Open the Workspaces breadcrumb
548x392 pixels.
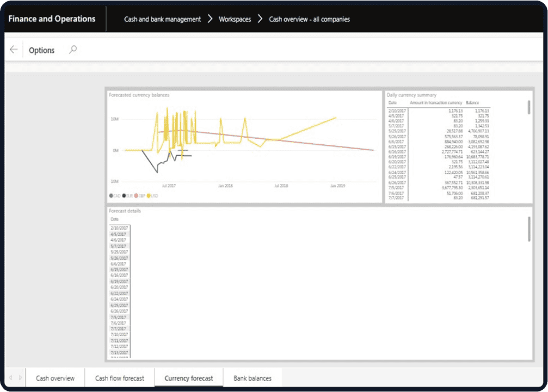[235, 19]
